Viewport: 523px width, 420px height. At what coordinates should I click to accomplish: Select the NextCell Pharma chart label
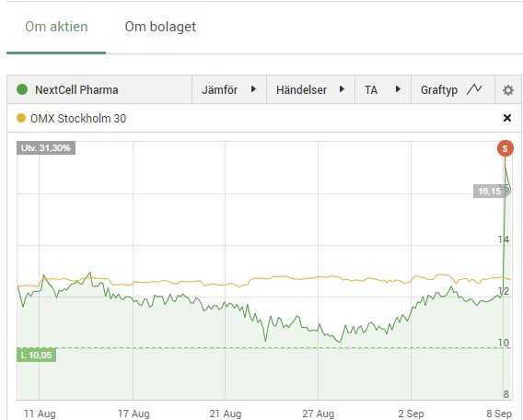coord(76,89)
